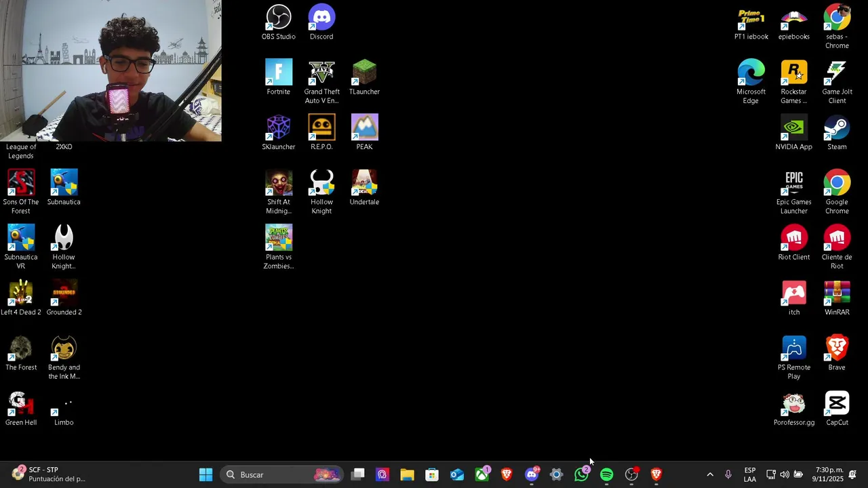Viewport: 868px width, 488px height.
Task: Open the OBS Studio desktop shortcut
Action: (278, 22)
